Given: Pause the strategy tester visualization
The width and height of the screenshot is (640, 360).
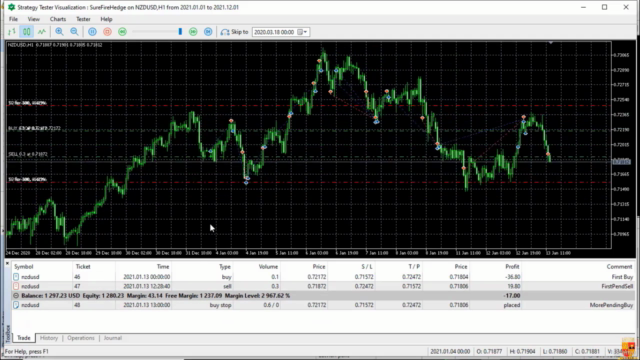Looking at the screenshot, I should pyautogui.click(x=93, y=32).
